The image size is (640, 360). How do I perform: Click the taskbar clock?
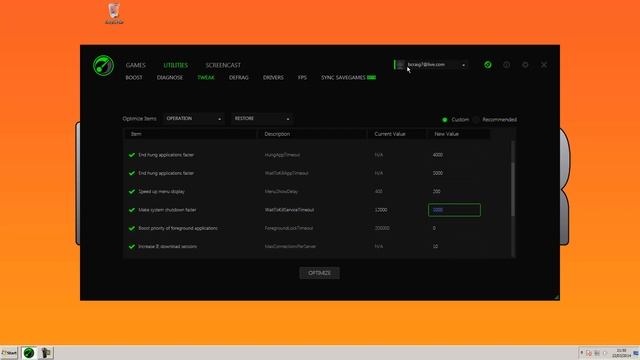click(621, 353)
